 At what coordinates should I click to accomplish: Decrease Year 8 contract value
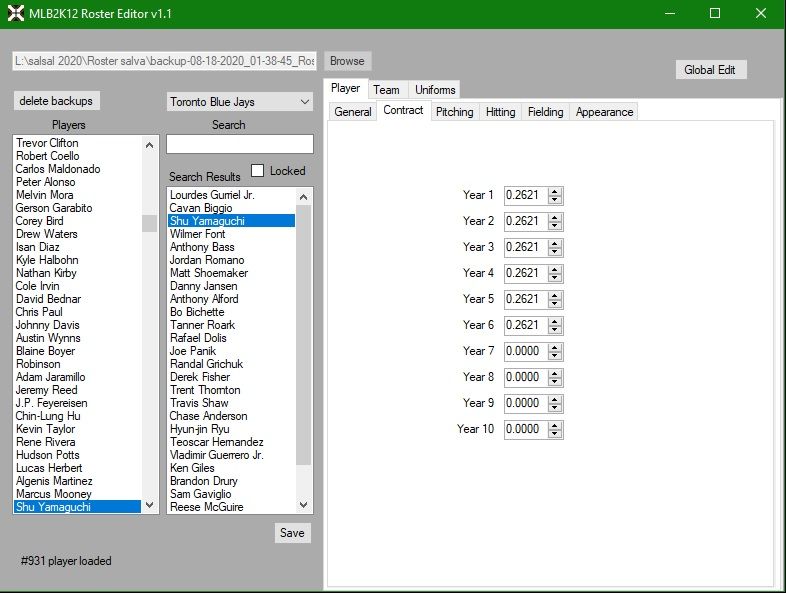(x=554, y=382)
